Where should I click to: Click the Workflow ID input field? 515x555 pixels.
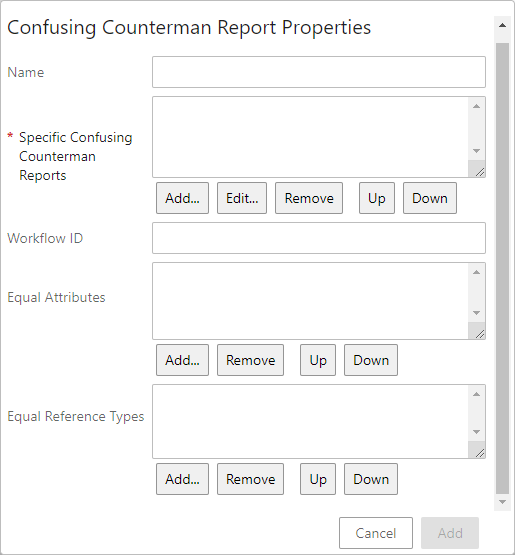[x=319, y=238]
